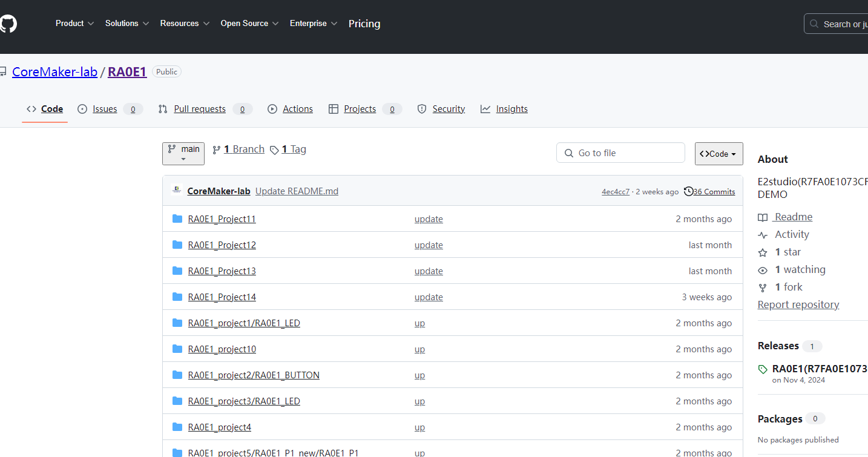Open the RA0E1_Project14 folder link
This screenshot has width=868, height=457.
222,297
